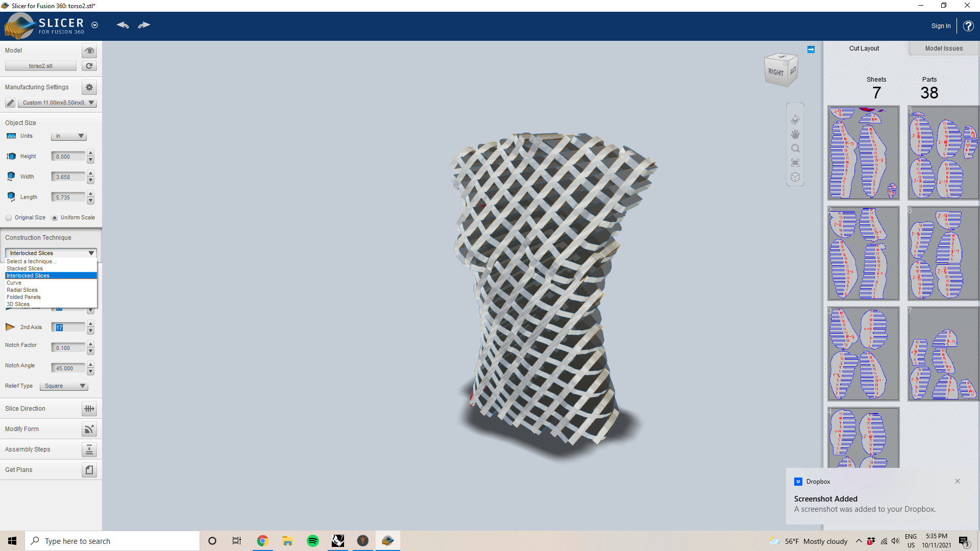Click the 2nd Axis value field
Viewport: 980px width, 551px height.
(68, 328)
